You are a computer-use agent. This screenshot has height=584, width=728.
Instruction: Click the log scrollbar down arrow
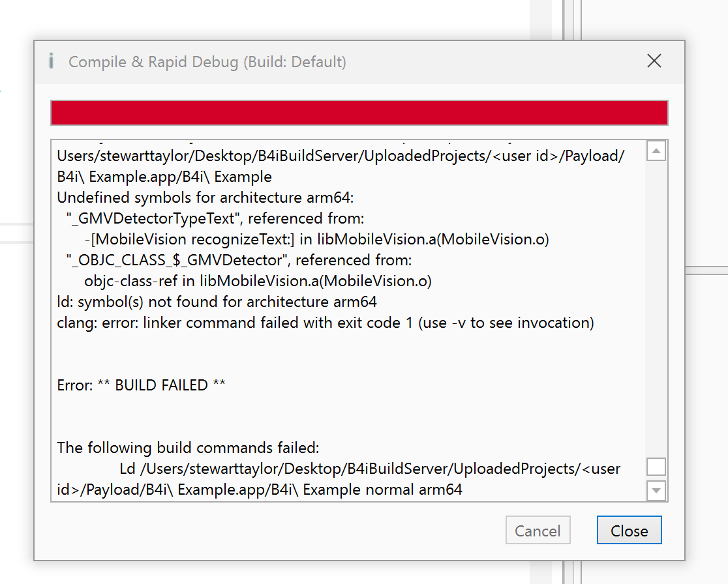[656, 490]
